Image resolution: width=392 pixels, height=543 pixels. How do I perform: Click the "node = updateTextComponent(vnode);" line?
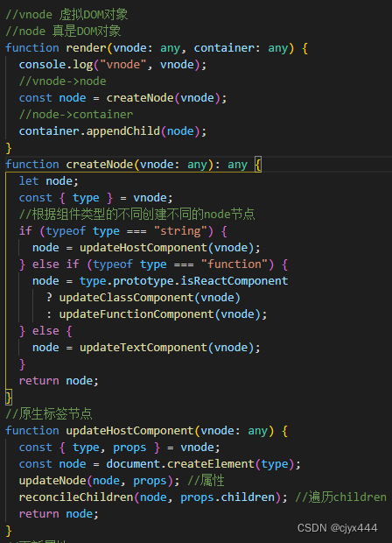point(146,348)
